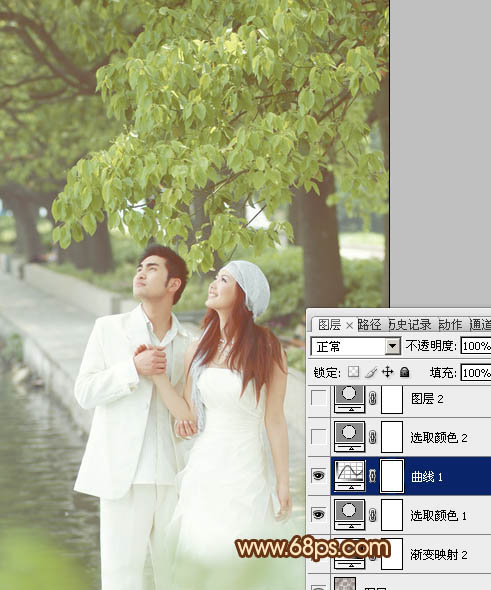Click the lock all padlock icon
This screenshot has height=590, width=491.
[x=404, y=372]
